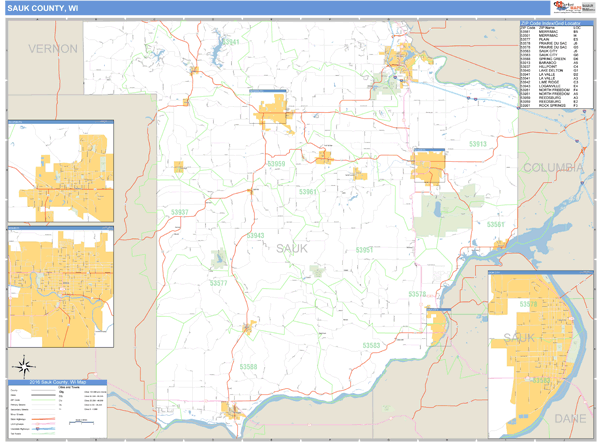The image size is (600, 442).
Task: Click the green ZIP Code legend line
Action: (x=43, y=400)
